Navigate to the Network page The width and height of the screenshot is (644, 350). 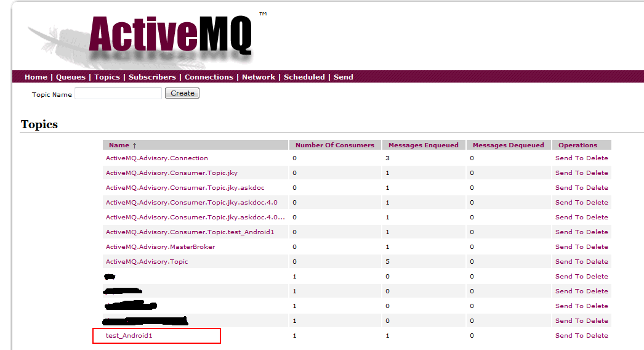259,77
